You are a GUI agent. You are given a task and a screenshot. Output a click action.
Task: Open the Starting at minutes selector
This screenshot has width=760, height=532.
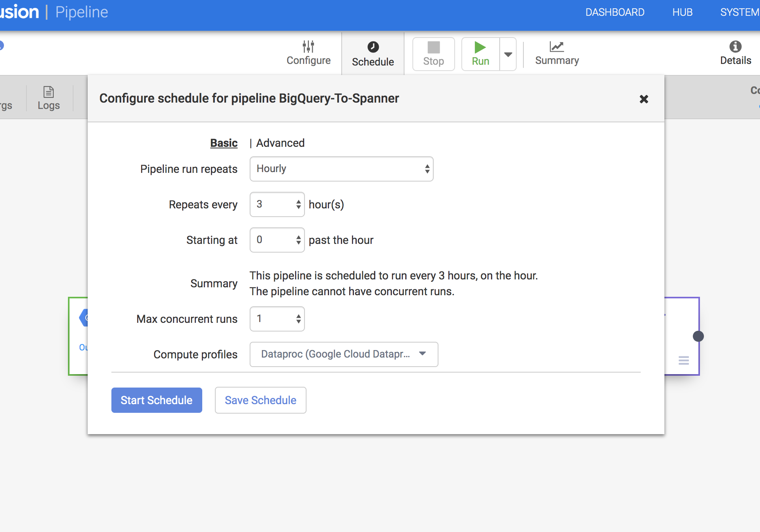pos(277,240)
